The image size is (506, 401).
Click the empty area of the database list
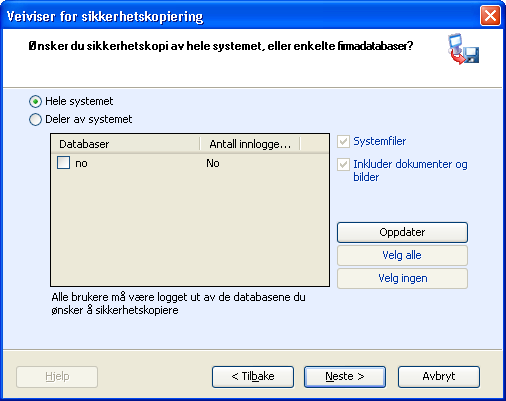tap(190, 228)
